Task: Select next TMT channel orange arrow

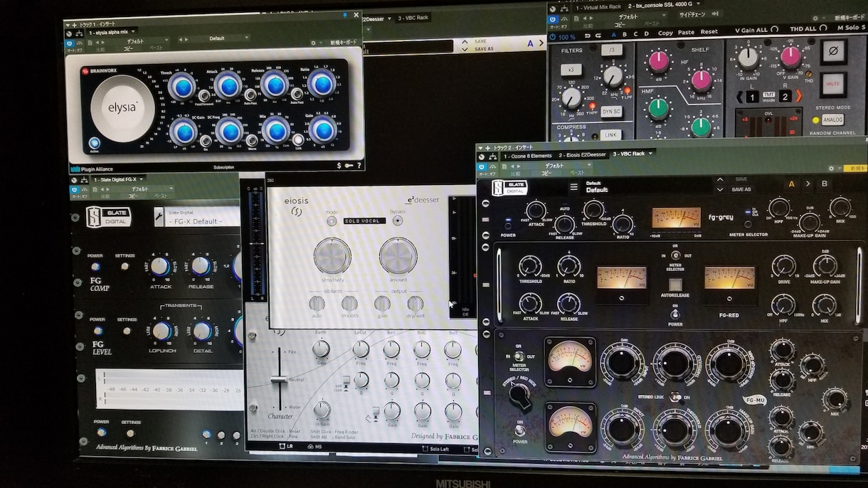Action: (798, 96)
